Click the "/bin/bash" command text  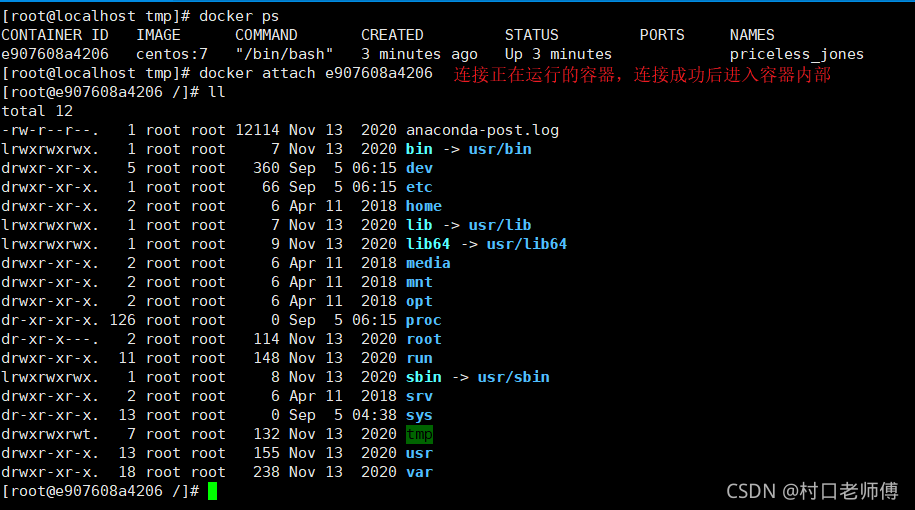point(284,54)
